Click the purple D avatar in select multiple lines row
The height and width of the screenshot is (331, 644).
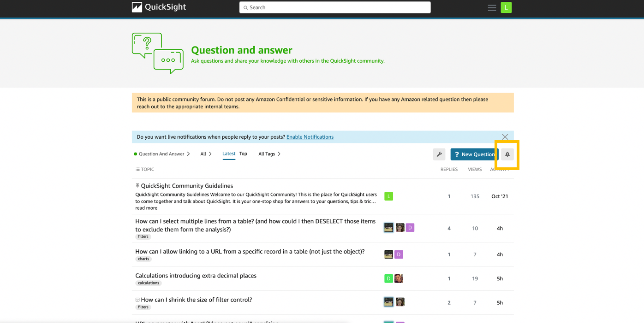point(410,227)
